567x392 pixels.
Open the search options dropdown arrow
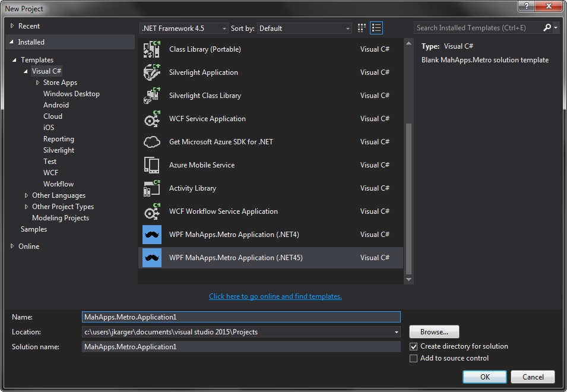pos(556,27)
